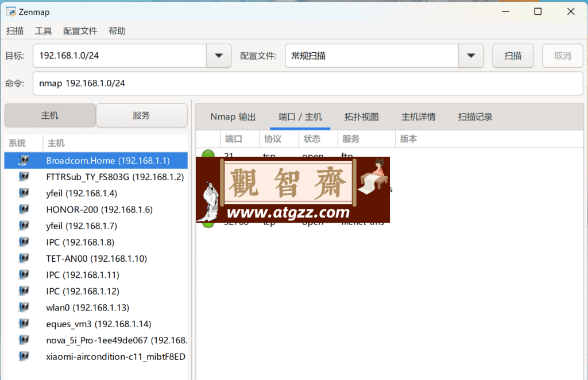The height and width of the screenshot is (380, 588).
Task: Click the OS icon beside wlan0 host
Action: click(x=24, y=307)
